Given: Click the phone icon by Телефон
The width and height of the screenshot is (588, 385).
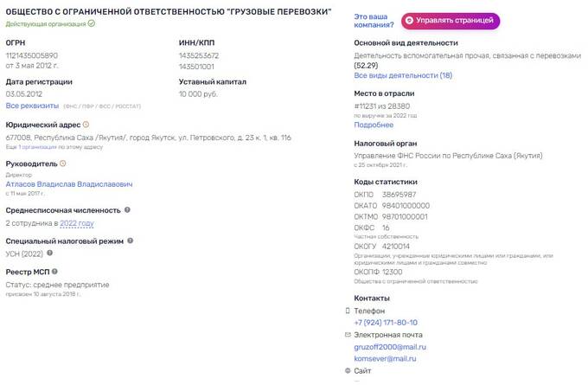Looking at the screenshot, I should (x=348, y=311).
